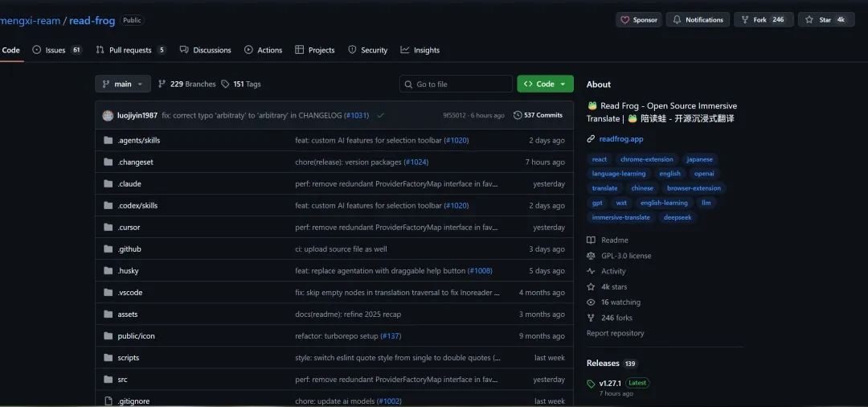Open the Security tab
Viewport: 868px width, 407px height.
pyautogui.click(x=367, y=50)
